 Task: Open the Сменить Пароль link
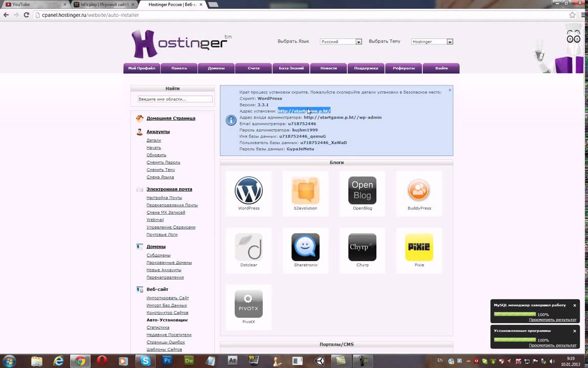click(163, 162)
